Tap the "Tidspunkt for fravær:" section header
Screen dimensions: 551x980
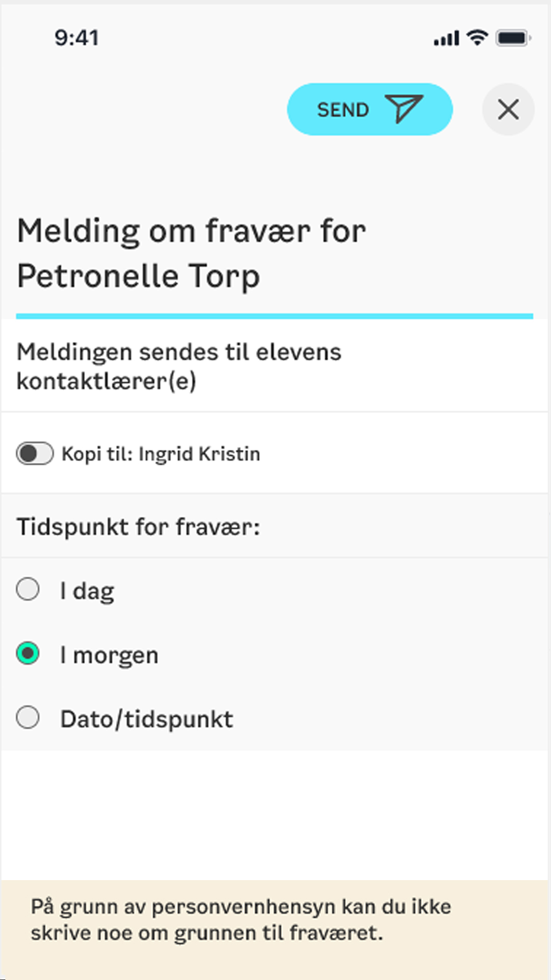point(138,527)
